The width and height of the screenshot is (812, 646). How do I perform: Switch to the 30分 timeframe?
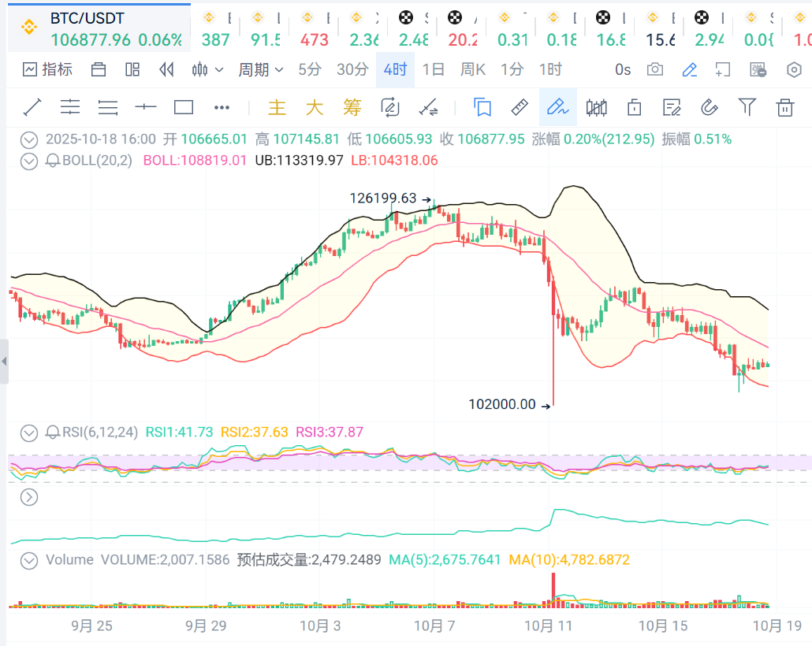tap(352, 70)
